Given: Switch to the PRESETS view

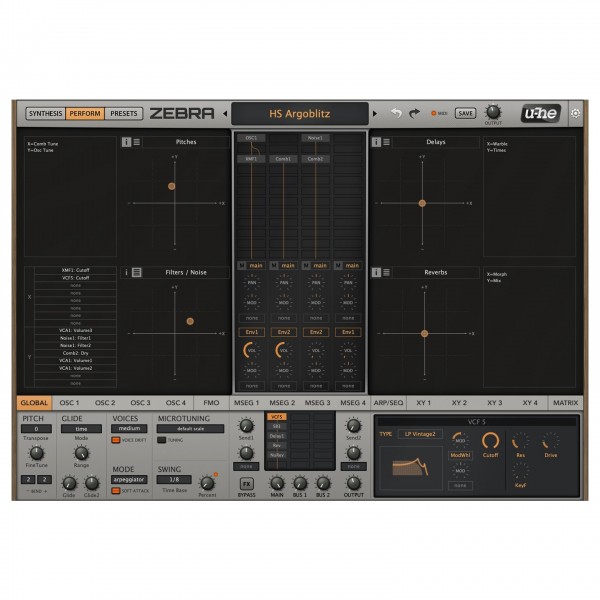Looking at the screenshot, I should 124,114.
